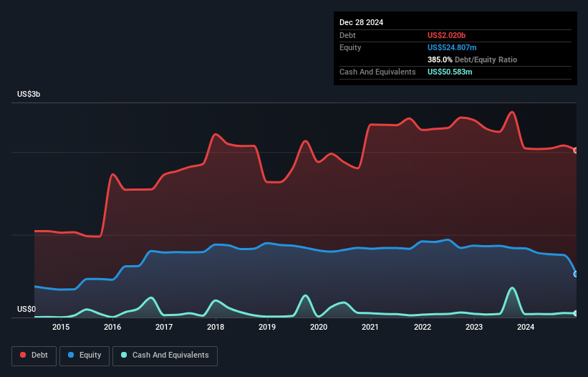Click the US$50.583m cash value
588x377 pixels.
coord(450,72)
